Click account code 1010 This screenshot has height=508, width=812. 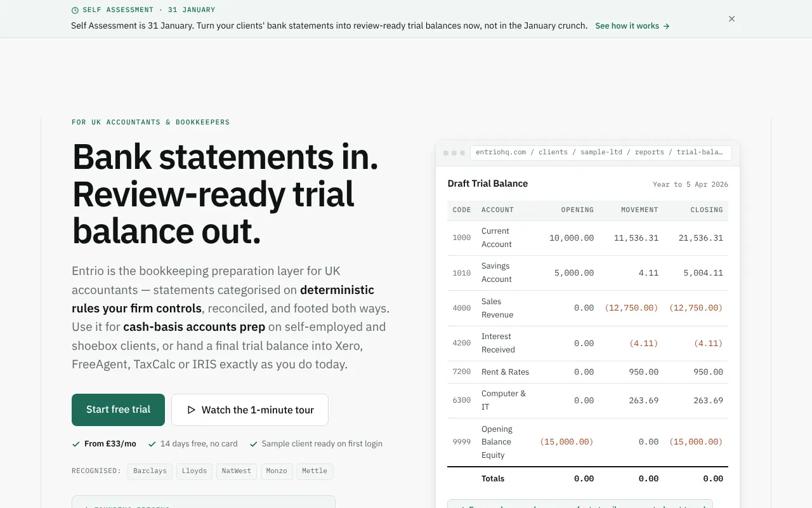coord(462,273)
